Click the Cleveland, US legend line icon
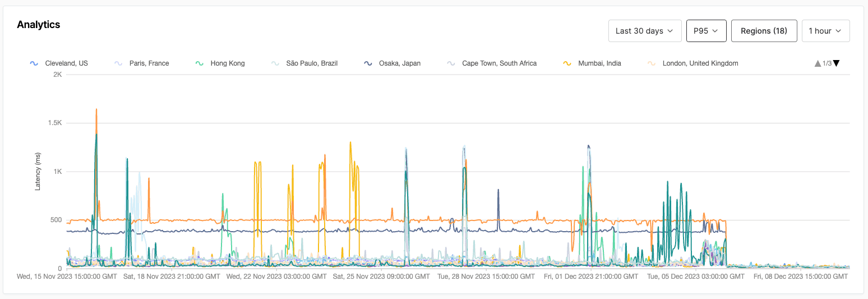The image size is (868, 299). [x=34, y=63]
